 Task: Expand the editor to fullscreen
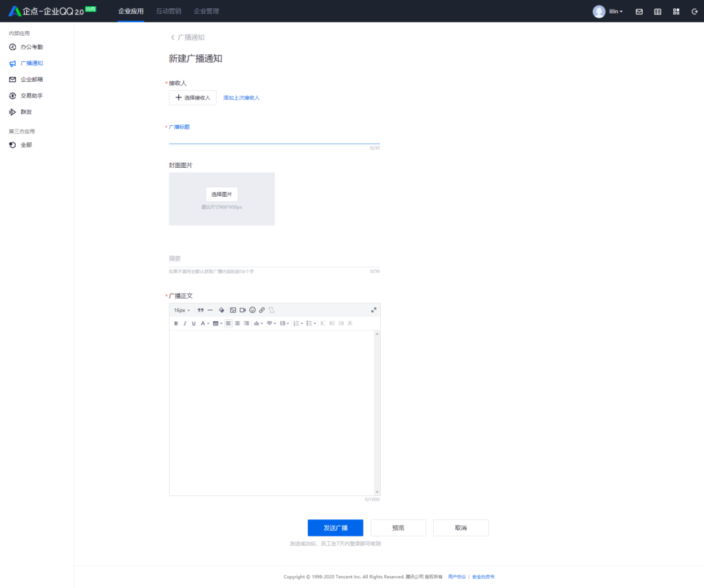pos(374,310)
